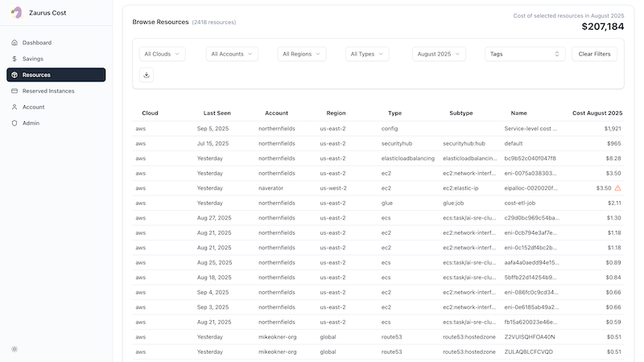This screenshot has height=362, width=644.
Task: Expand the All Clouds dropdown
Action: point(163,54)
